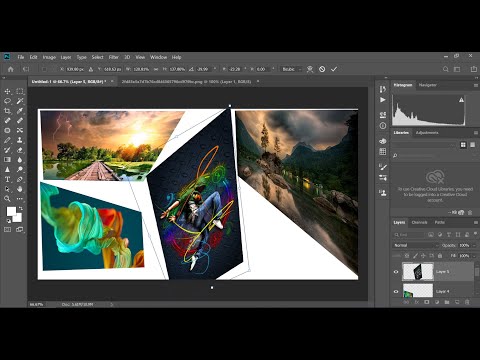Open the Filter menu
The image size is (480, 360).
tap(113, 57)
